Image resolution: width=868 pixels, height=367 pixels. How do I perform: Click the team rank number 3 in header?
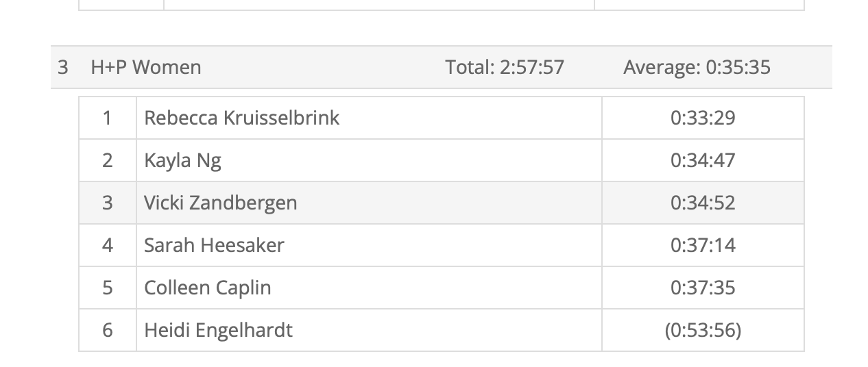[x=63, y=67]
